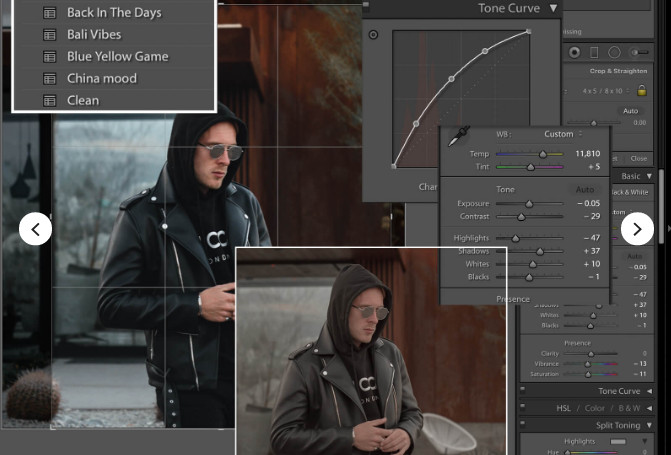
Task: Click the crop aspect ratio lock icon
Action: pyautogui.click(x=641, y=90)
